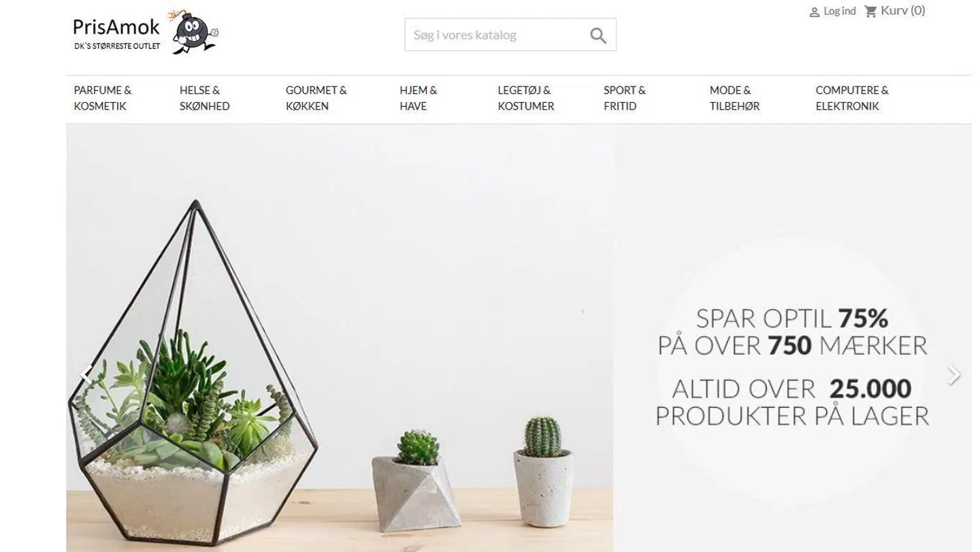Go to previous carousel slide arrow
The height and width of the screenshot is (552, 980).
(x=86, y=375)
